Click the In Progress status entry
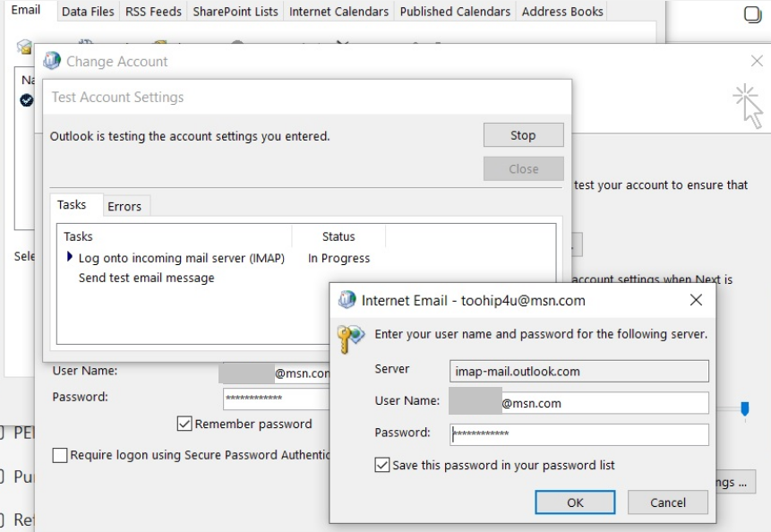771x532 pixels. click(338, 258)
